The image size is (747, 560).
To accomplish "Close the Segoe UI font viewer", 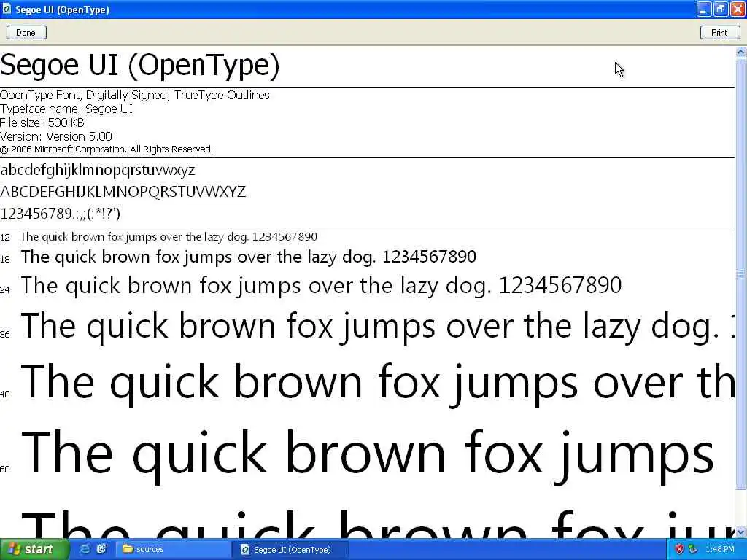I will [x=738, y=9].
